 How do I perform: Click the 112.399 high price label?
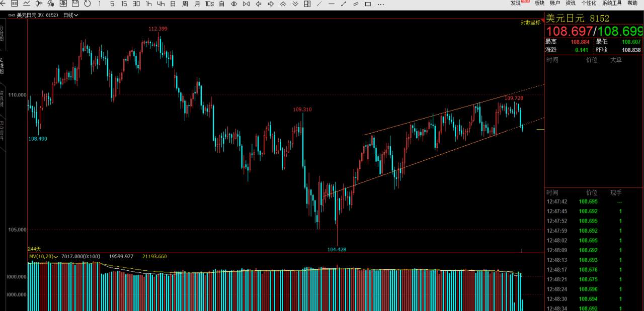[157, 29]
